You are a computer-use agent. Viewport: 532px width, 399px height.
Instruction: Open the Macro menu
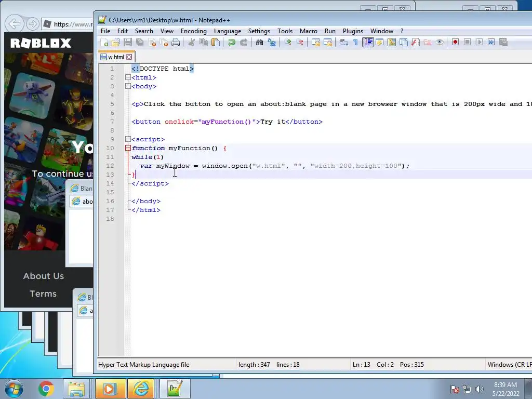tap(309, 31)
